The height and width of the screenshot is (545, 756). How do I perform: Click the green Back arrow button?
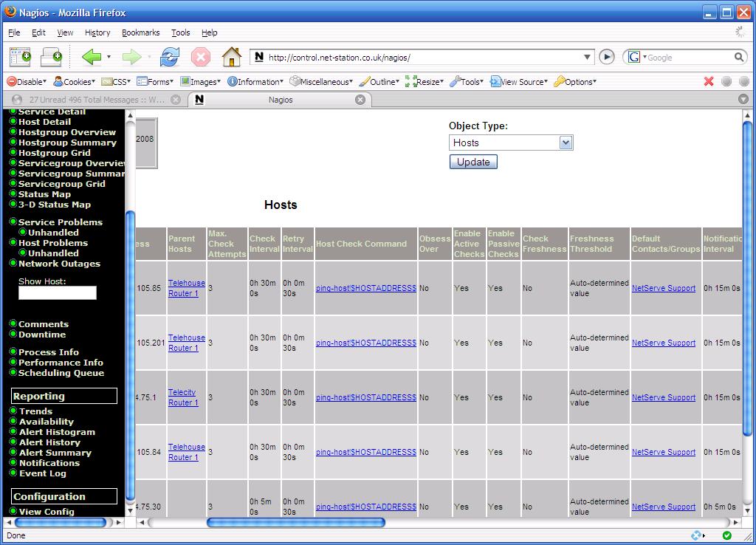click(91, 58)
